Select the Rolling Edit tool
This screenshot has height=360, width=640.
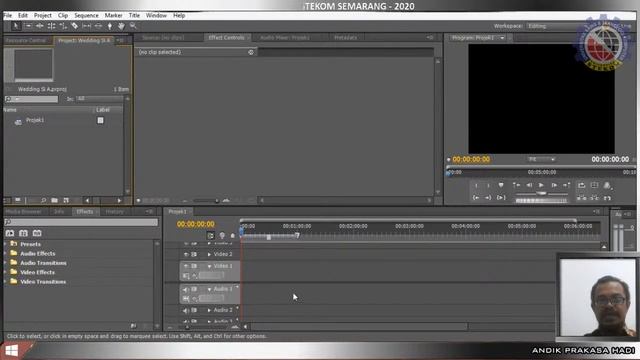click(51, 26)
